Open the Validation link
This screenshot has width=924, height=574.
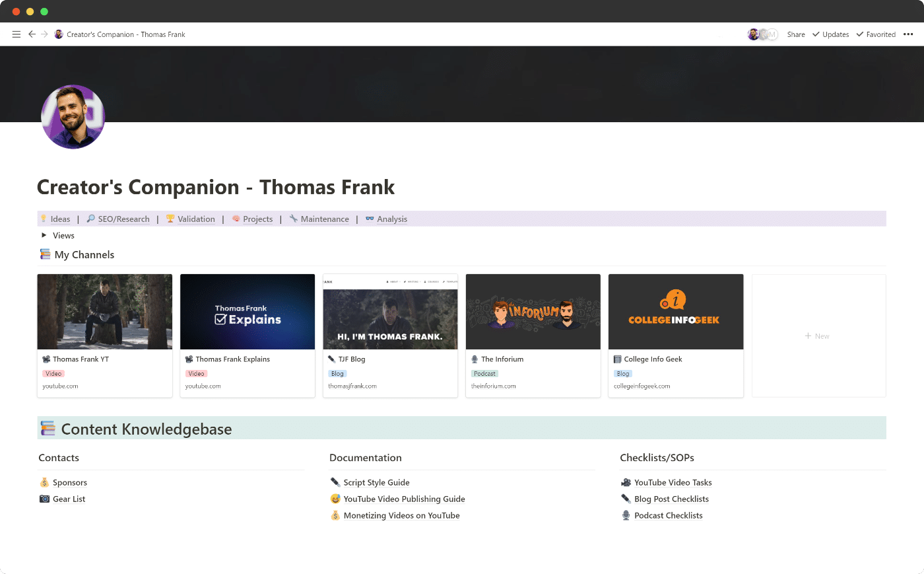(196, 219)
